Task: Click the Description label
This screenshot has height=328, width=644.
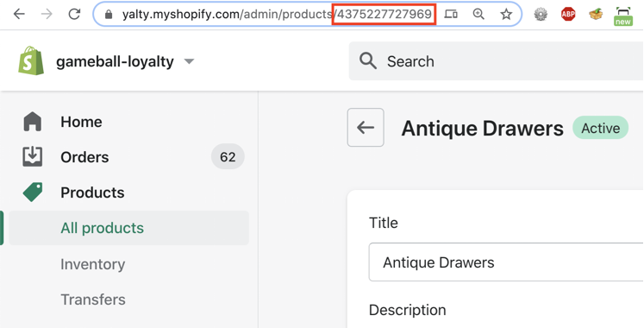Action: click(408, 310)
